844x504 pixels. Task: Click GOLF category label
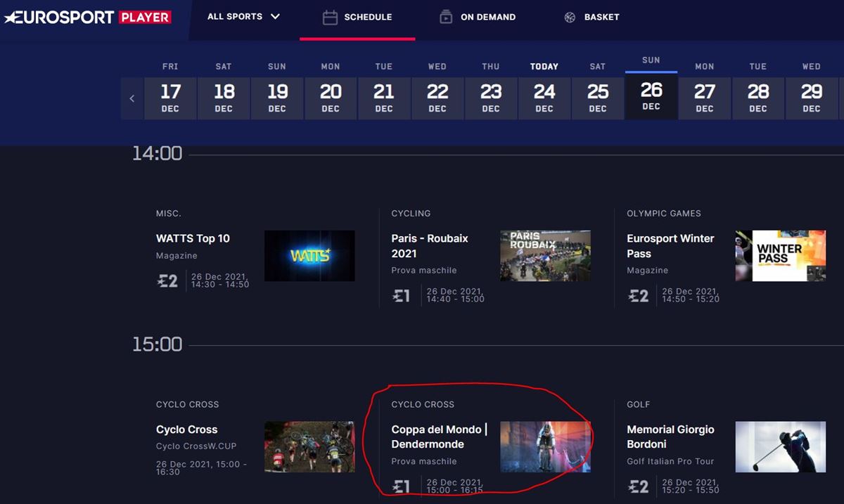coord(639,404)
